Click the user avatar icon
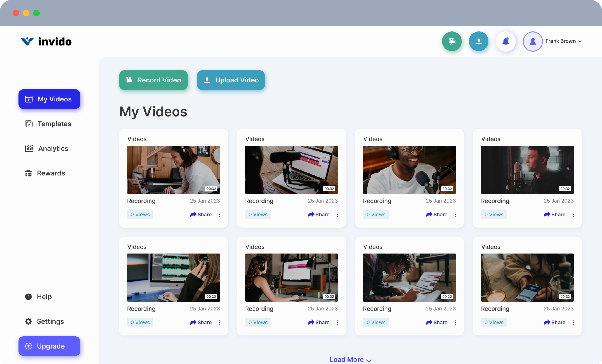 point(532,41)
